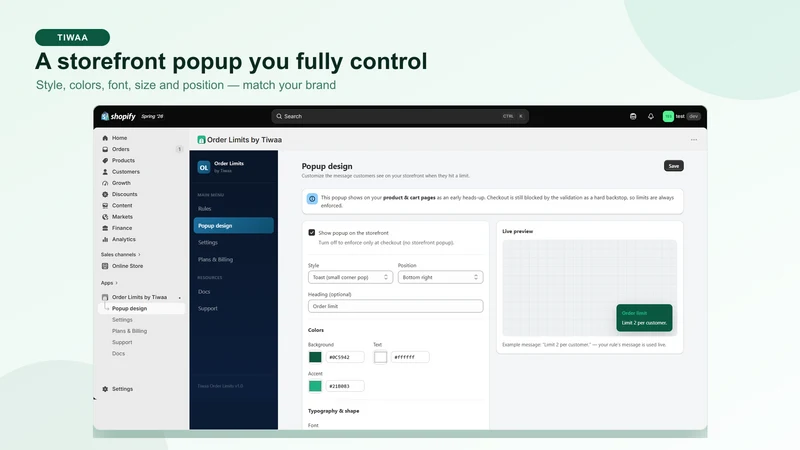Open the Style dropdown
This screenshot has width=800, height=450.
point(351,277)
